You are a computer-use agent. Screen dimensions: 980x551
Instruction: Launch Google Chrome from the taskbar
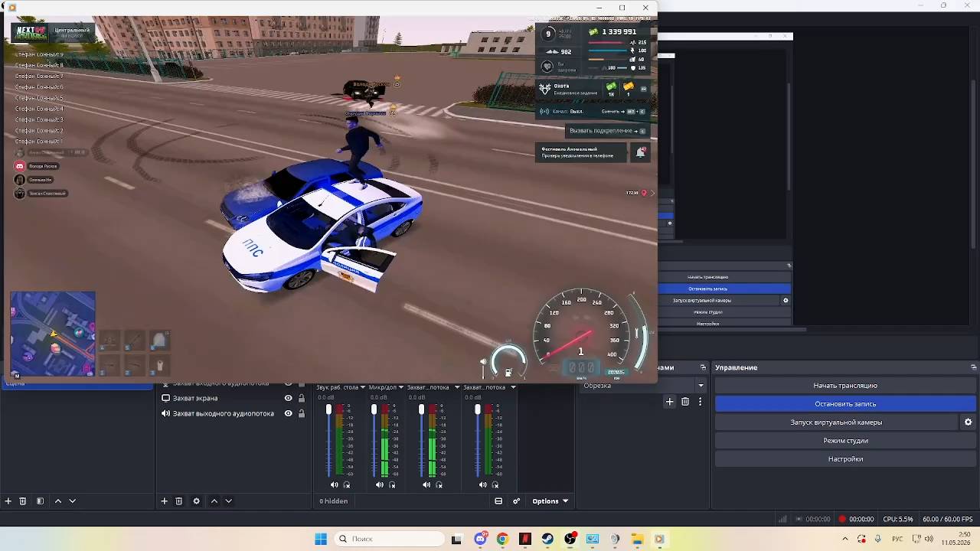pyautogui.click(x=502, y=539)
